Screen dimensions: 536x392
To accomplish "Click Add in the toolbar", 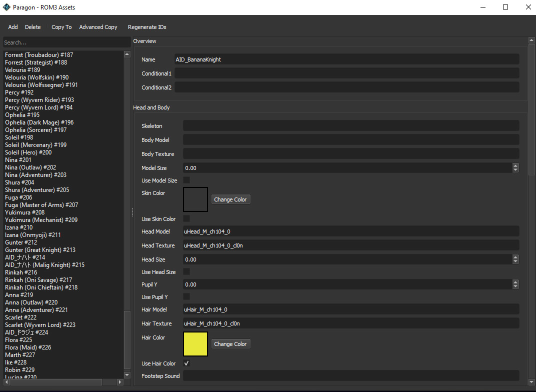I will coord(13,27).
